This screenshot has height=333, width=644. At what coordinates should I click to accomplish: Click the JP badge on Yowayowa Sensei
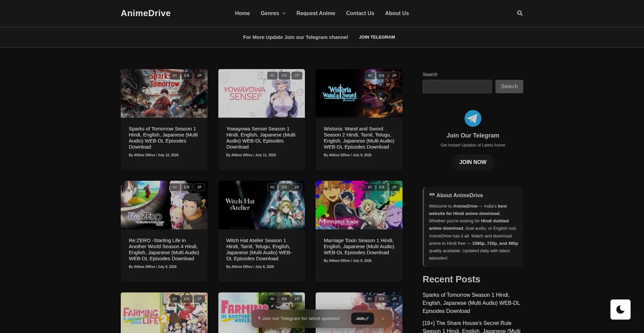tap(297, 75)
